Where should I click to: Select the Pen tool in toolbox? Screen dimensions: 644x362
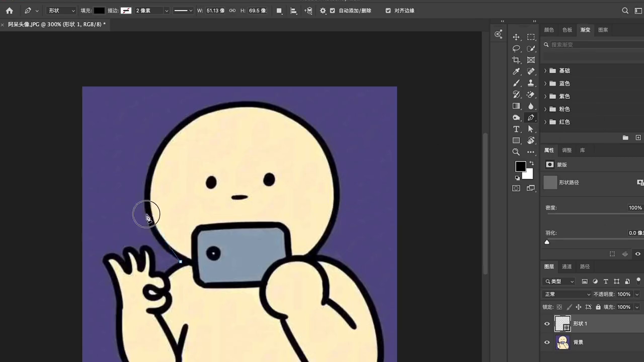(531, 118)
